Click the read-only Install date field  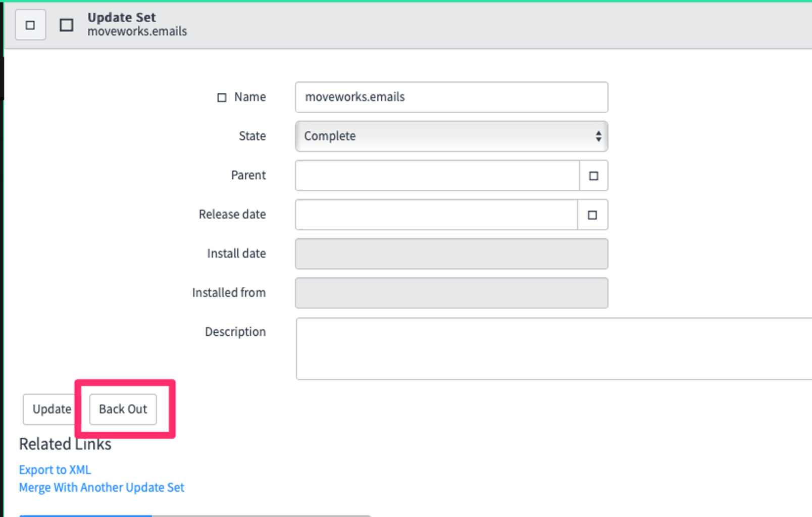click(x=451, y=254)
